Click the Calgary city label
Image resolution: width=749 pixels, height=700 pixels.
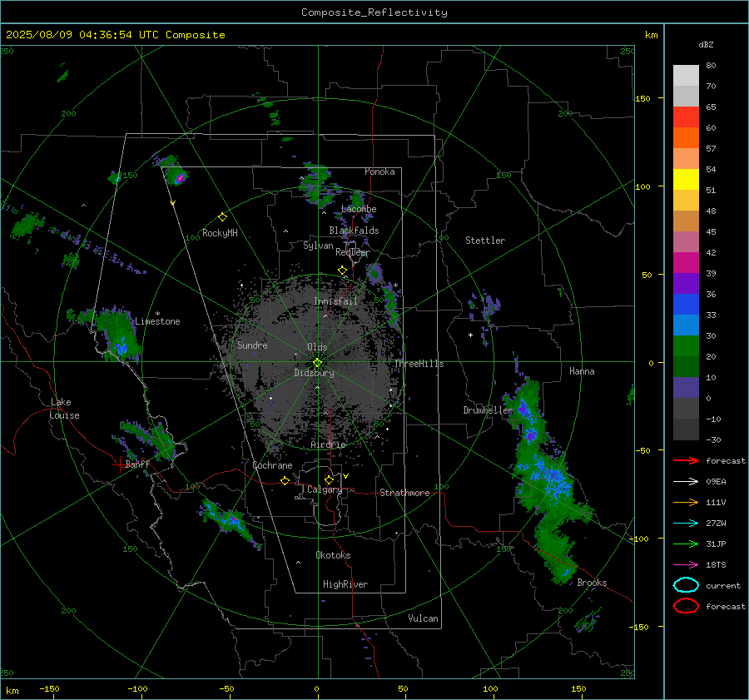[x=325, y=489]
